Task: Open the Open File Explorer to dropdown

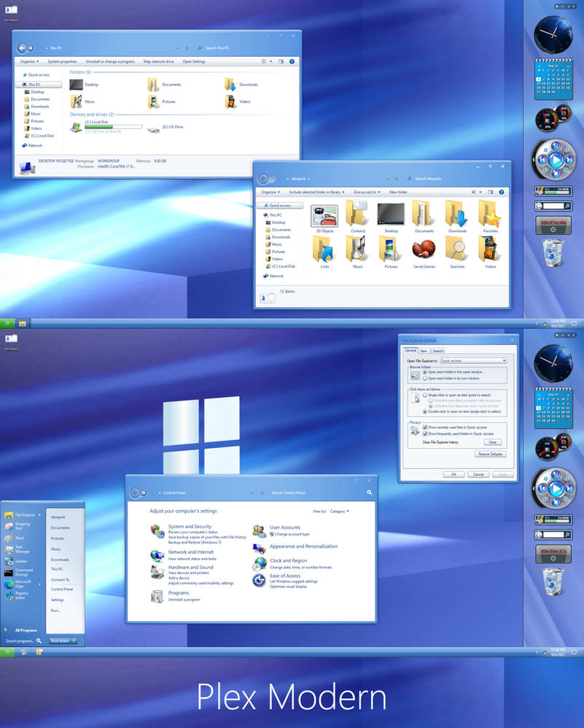Action: pyautogui.click(x=504, y=361)
